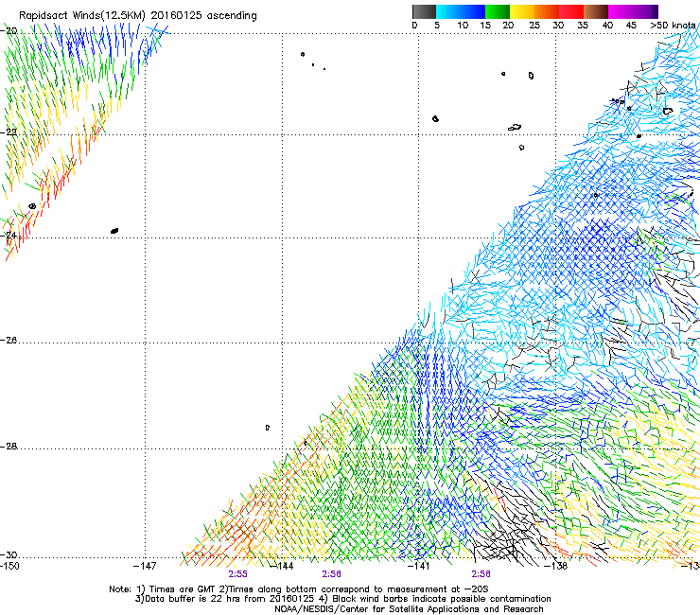This screenshot has height=615, width=700.
Task: Click the '-22' latitude axis label
Action: point(9,132)
